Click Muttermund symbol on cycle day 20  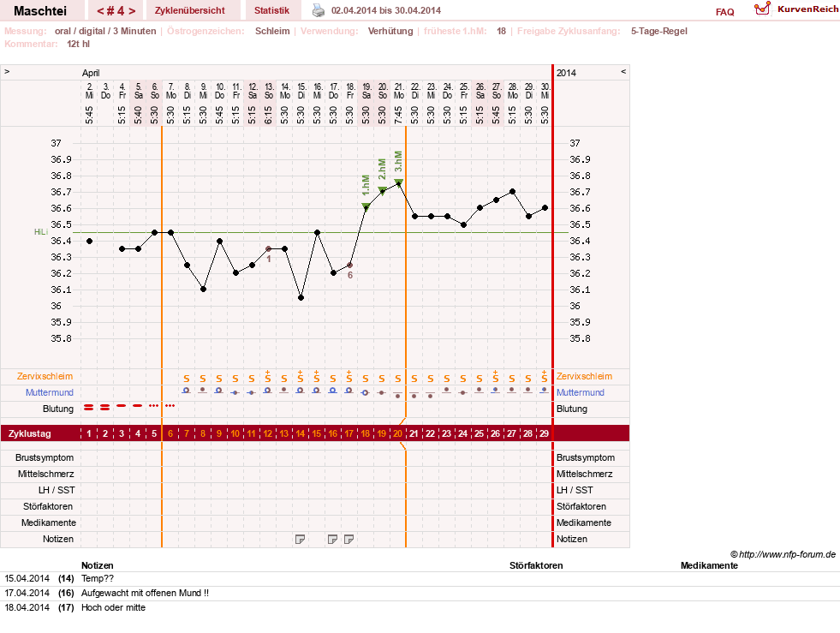click(398, 396)
